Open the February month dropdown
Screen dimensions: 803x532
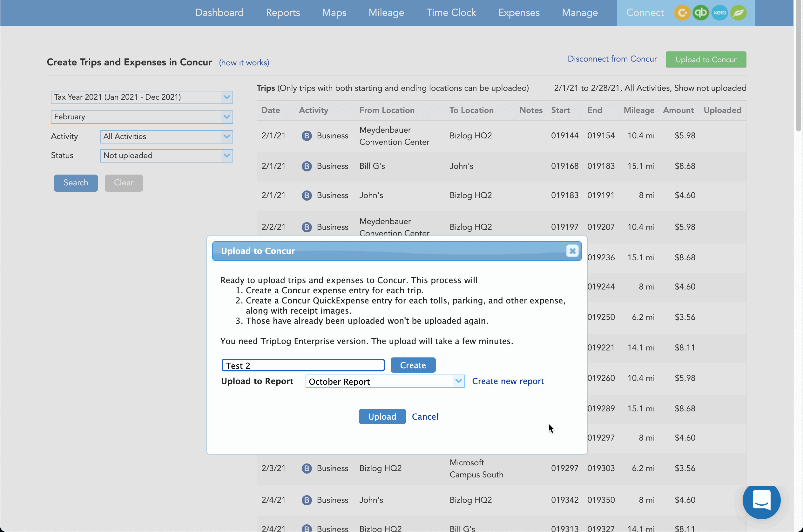click(x=142, y=117)
